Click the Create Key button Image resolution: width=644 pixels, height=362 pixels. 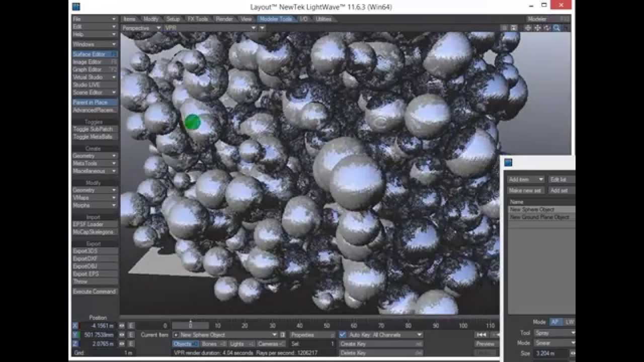(381, 344)
